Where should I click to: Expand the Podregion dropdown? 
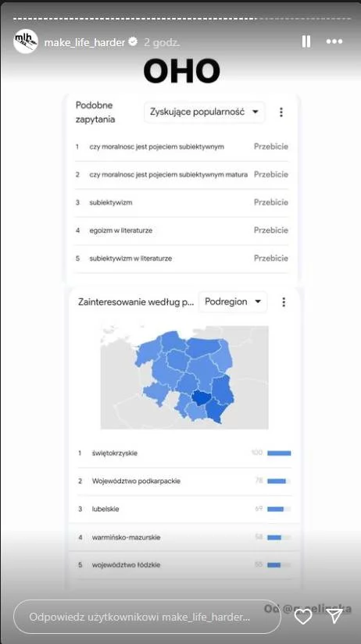pos(233,302)
